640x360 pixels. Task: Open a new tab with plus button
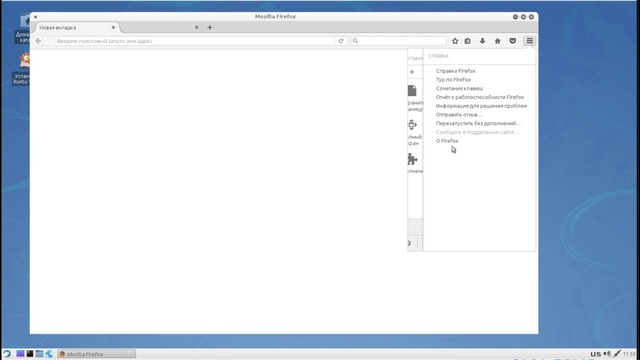[x=209, y=27]
